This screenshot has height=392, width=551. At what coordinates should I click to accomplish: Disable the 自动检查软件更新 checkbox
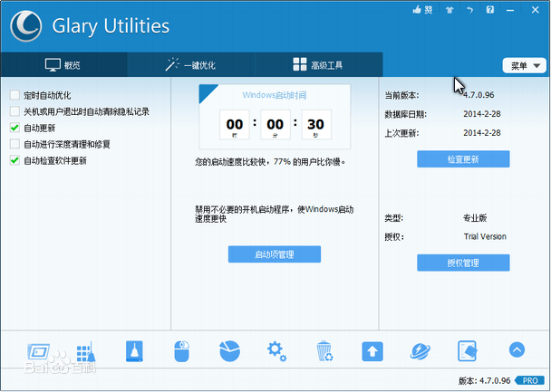click(14, 160)
